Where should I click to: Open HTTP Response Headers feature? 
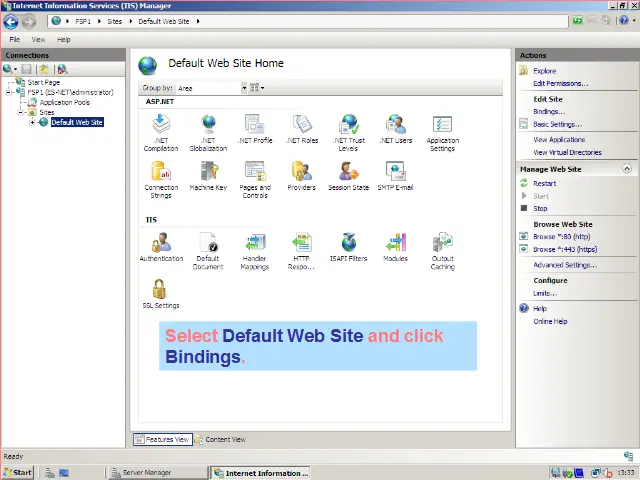[302, 251]
